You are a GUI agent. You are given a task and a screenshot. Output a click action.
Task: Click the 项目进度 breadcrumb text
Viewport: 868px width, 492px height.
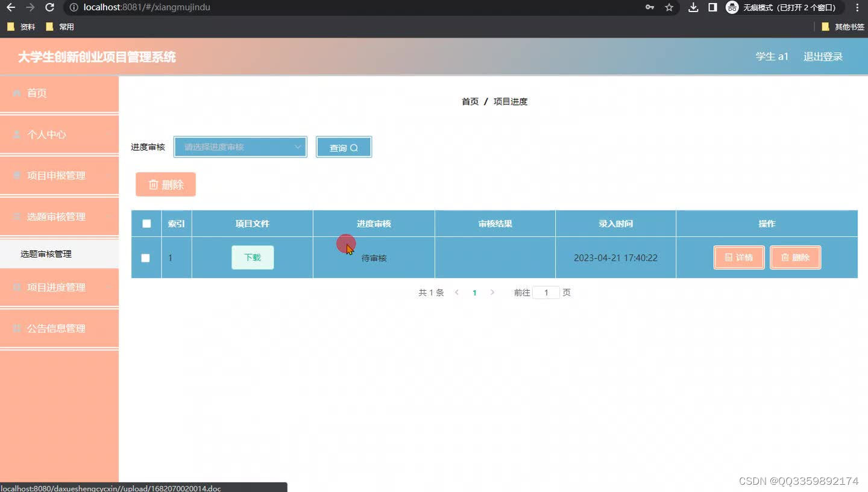[511, 101]
